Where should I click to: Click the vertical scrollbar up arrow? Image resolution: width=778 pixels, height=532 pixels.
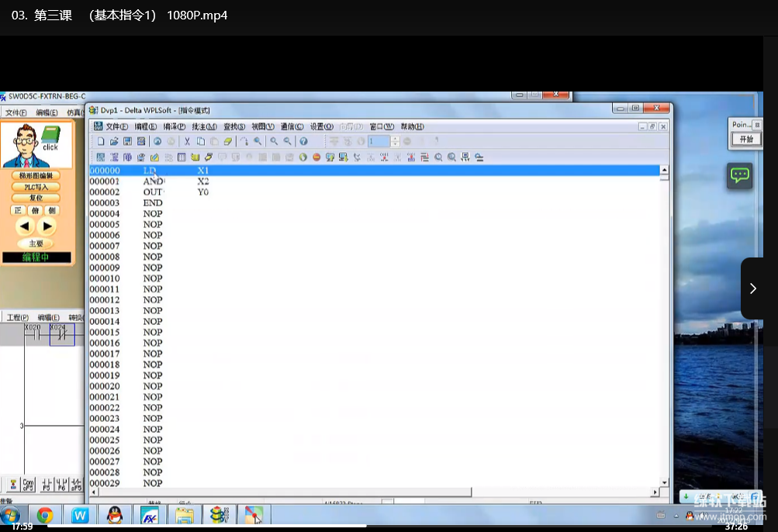point(665,170)
